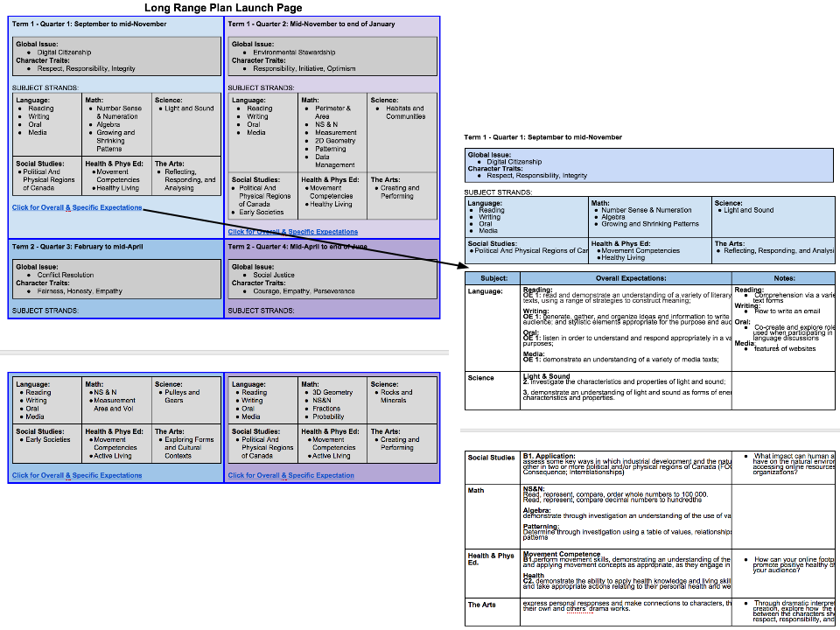Select heading 'Term 2 - Quarter 4: Mid-April to end of June'
Viewport: 840px width, 630px height.
[297, 247]
